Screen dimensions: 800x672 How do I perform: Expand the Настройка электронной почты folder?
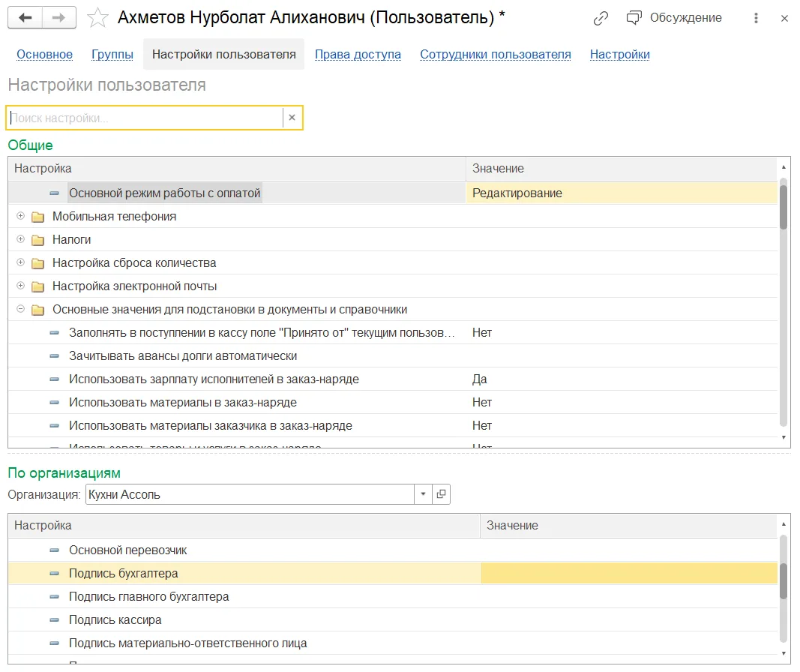click(20, 285)
